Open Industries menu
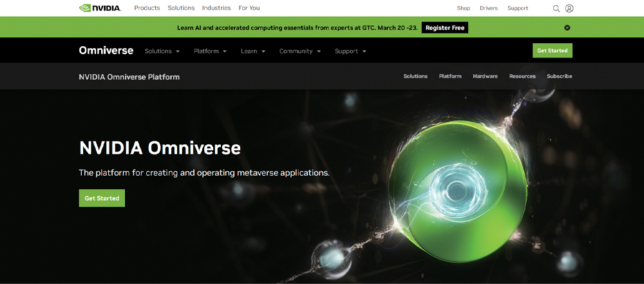 click(216, 8)
